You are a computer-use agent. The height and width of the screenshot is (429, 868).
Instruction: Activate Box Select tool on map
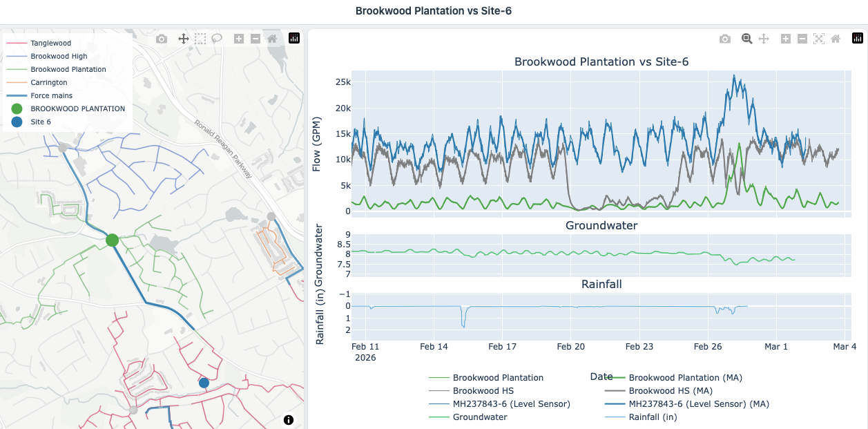[200, 39]
